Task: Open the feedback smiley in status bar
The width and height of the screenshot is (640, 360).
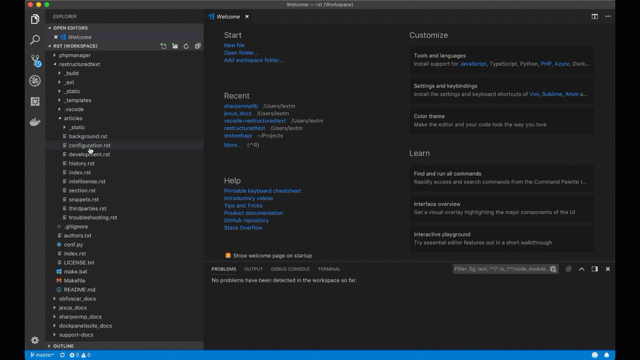Action: (595, 355)
